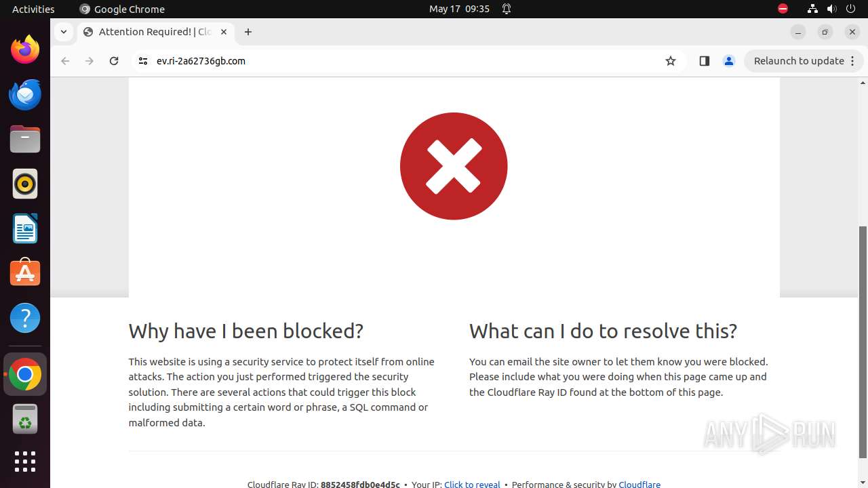Click 'What can I do to resolve this?' heading
The image size is (868, 488).
click(603, 331)
